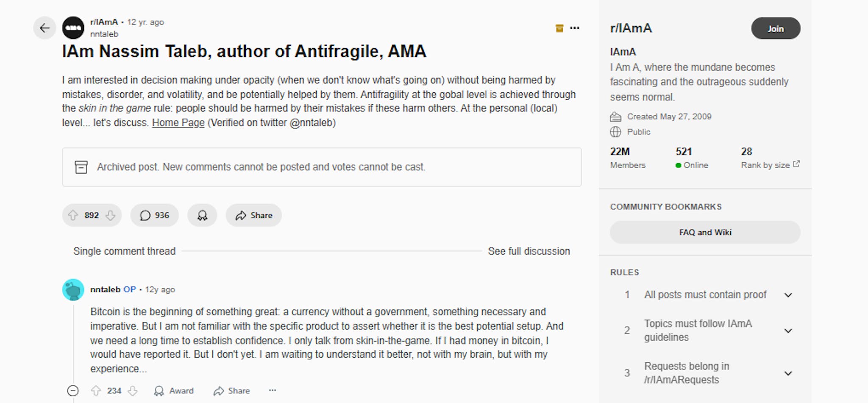Open the FAQ and Wiki bookmark
This screenshot has width=868, height=403.
pos(705,232)
